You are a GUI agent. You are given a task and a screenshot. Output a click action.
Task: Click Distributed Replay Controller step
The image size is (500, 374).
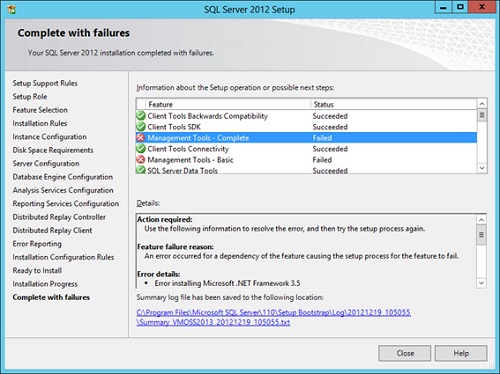tap(59, 217)
